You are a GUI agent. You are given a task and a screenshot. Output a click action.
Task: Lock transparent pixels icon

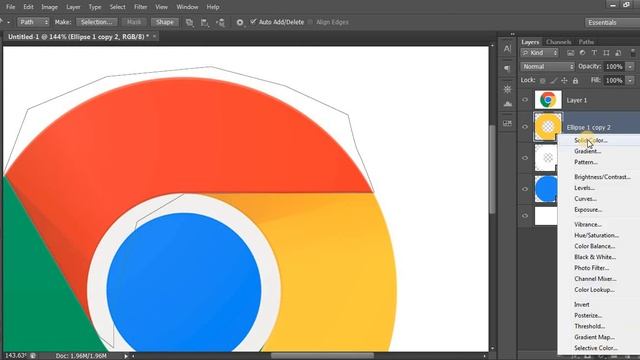tap(542, 81)
